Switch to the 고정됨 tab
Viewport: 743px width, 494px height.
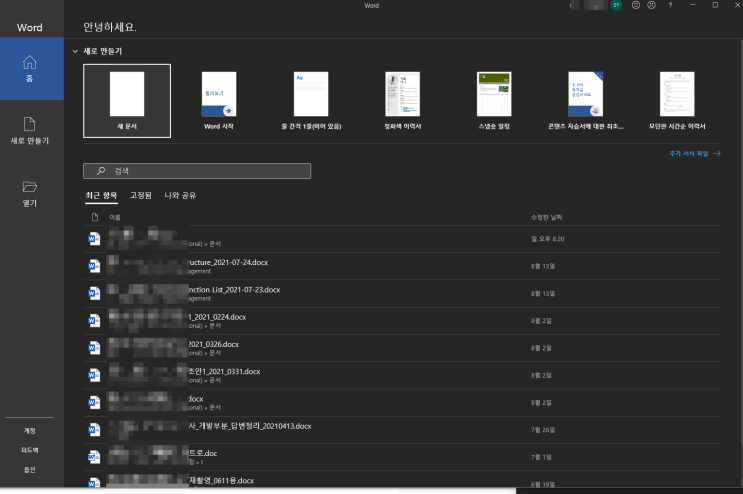141,195
